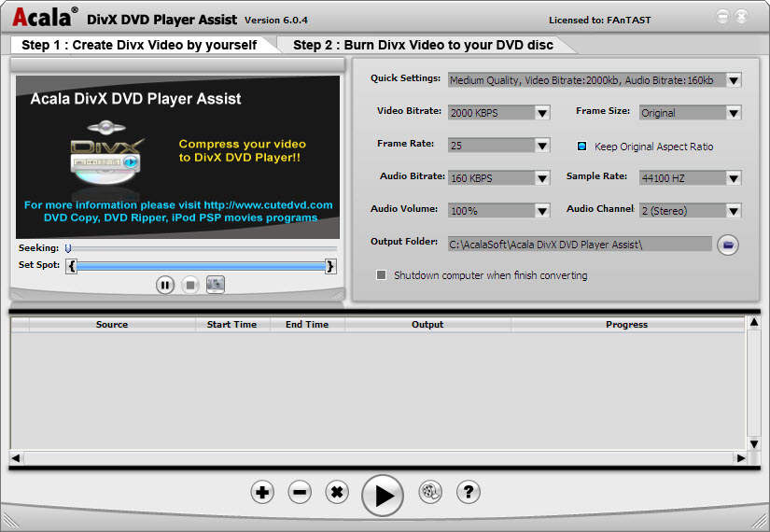Open the Audio Volume dropdown

coord(542,211)
